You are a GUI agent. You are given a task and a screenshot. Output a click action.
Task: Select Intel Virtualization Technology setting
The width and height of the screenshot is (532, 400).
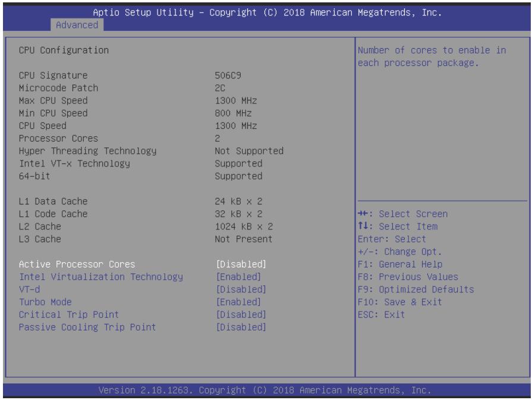(x=101, y=277)
